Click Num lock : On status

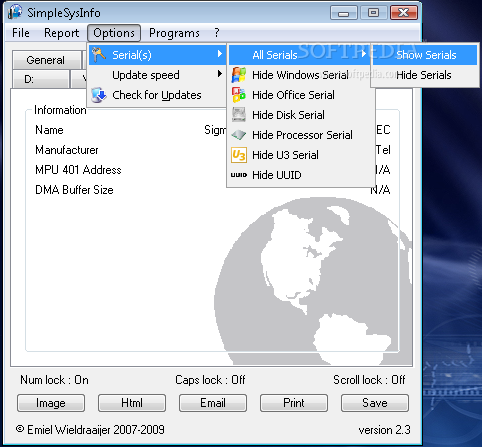tap(54, 380)
